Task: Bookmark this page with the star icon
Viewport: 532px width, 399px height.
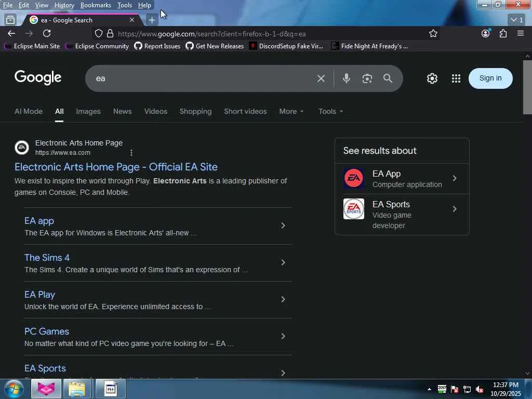Action: 433,33
